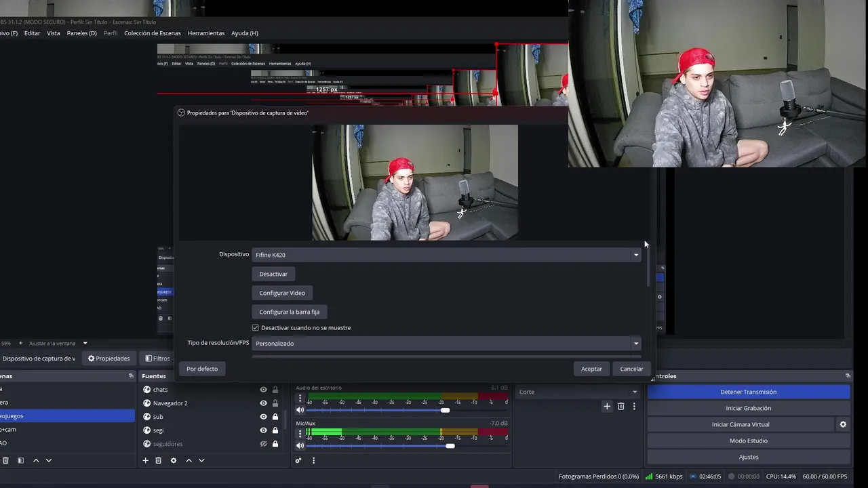Open transition properties three-dot menu
The image size is (868, 488).
coord(634,406)
